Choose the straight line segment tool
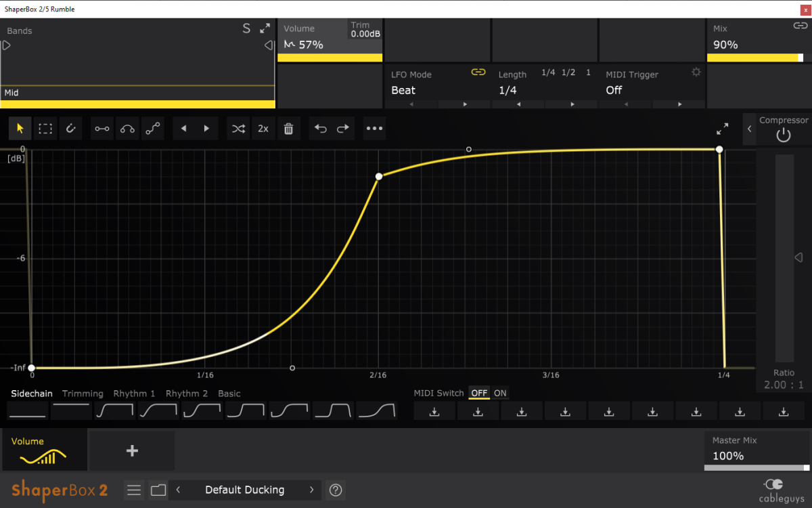812x508 pixels. 102,128
